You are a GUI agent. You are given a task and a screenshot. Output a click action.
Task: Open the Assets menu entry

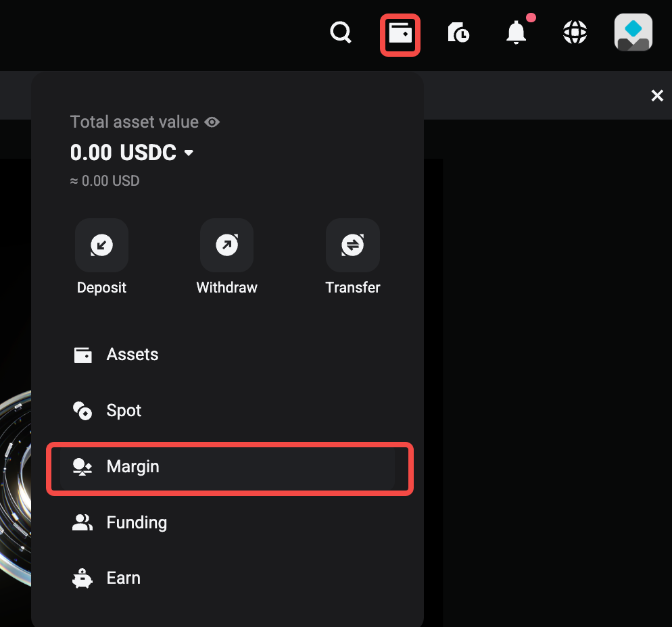tap(227, 355)
